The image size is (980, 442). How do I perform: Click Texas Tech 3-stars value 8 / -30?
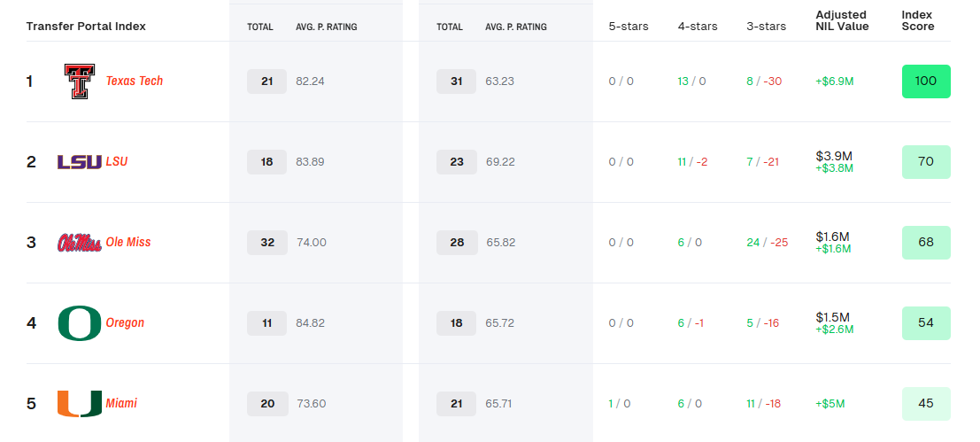pyautogui.click(x=764, y=81)
